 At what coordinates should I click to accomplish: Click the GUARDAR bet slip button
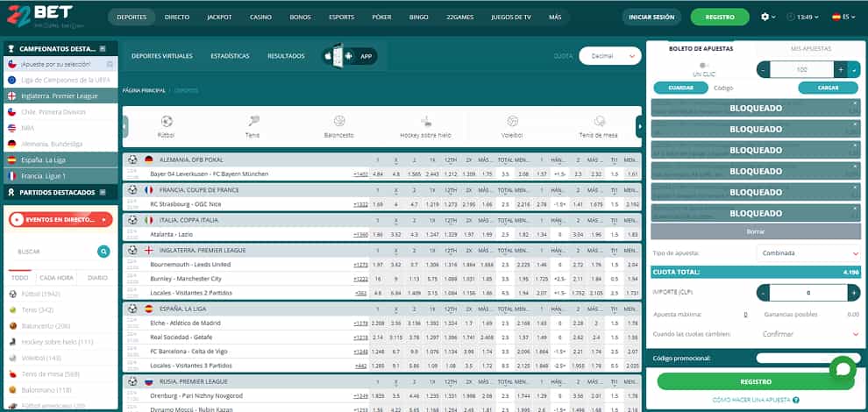point(681,88)
